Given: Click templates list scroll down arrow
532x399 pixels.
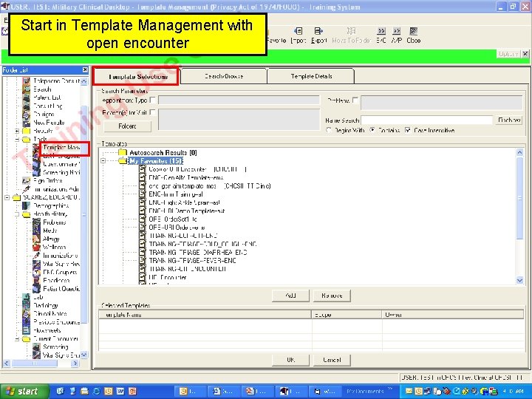Looking at the screenshot, I should click(519, 280).
